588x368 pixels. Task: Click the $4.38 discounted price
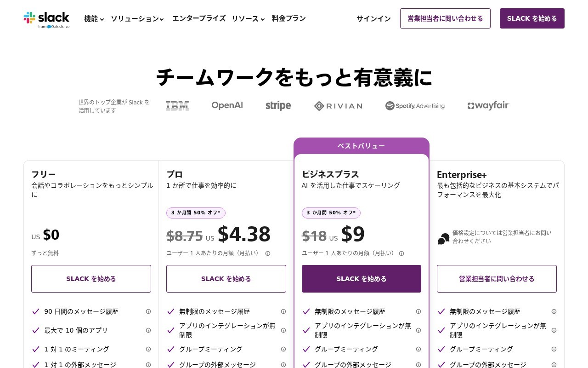coord(244,234)
